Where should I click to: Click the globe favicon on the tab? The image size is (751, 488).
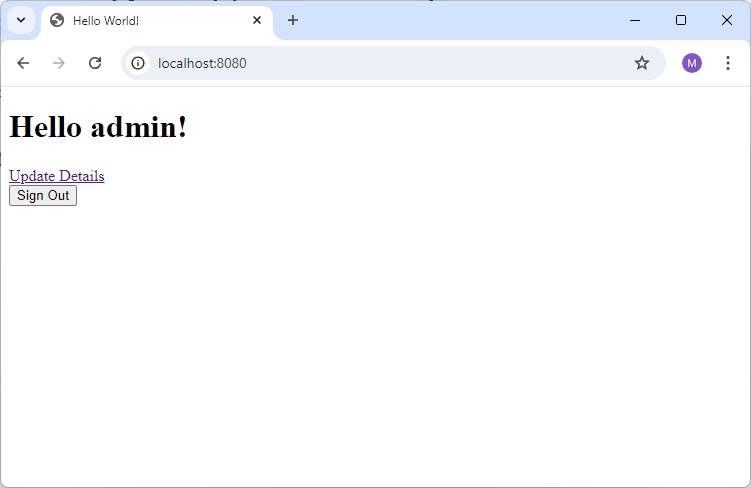click(57, 20)
